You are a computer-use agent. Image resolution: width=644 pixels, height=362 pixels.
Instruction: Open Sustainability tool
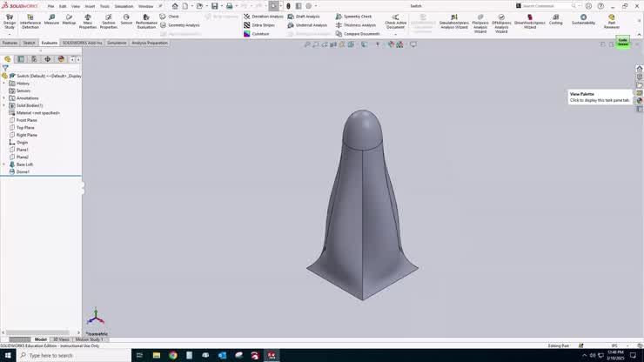583,19
